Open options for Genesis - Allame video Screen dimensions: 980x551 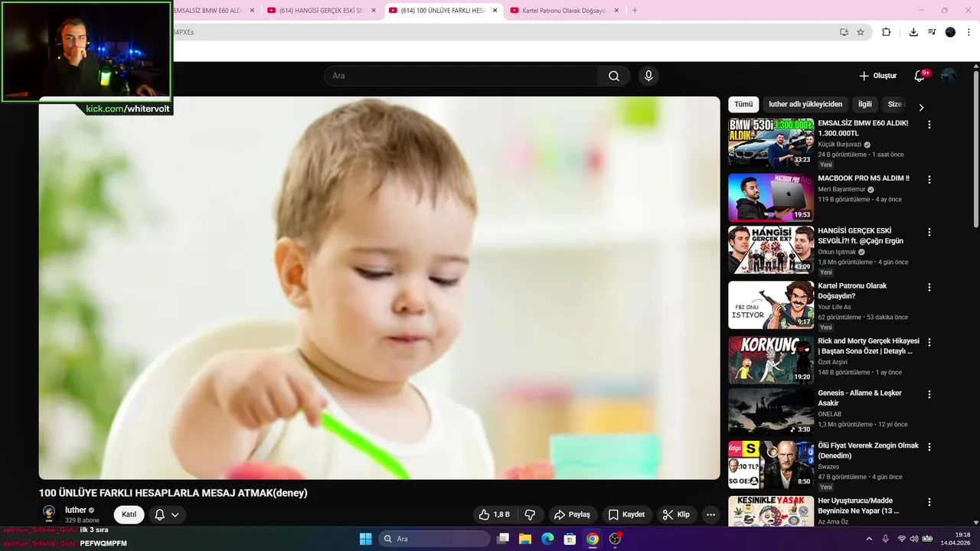click(x=929, y=394)
